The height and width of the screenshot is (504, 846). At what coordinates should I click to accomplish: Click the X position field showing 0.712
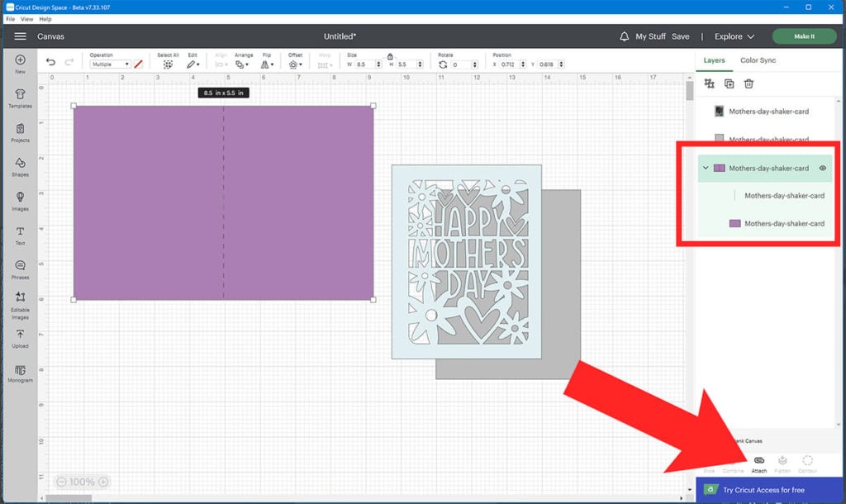pyautogui.click(x=509, y=64)
